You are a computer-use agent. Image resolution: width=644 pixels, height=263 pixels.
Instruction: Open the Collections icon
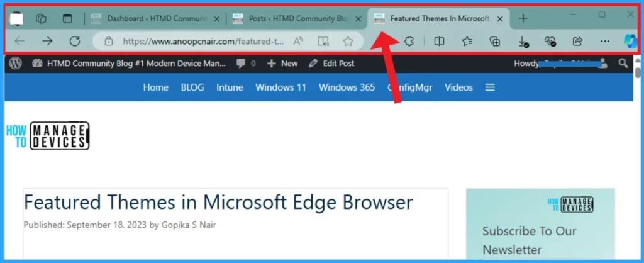[495, 41]
